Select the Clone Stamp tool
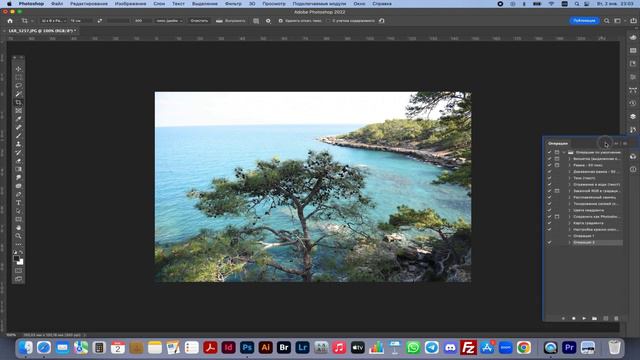The width and height of the screenshot is (640, 360). (18, 144)
